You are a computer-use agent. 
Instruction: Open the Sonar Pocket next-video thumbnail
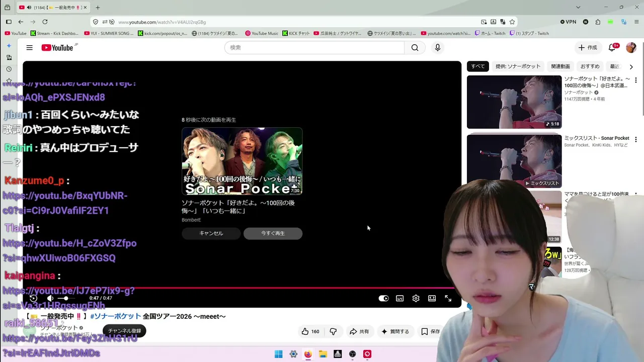tap(242, 161)
